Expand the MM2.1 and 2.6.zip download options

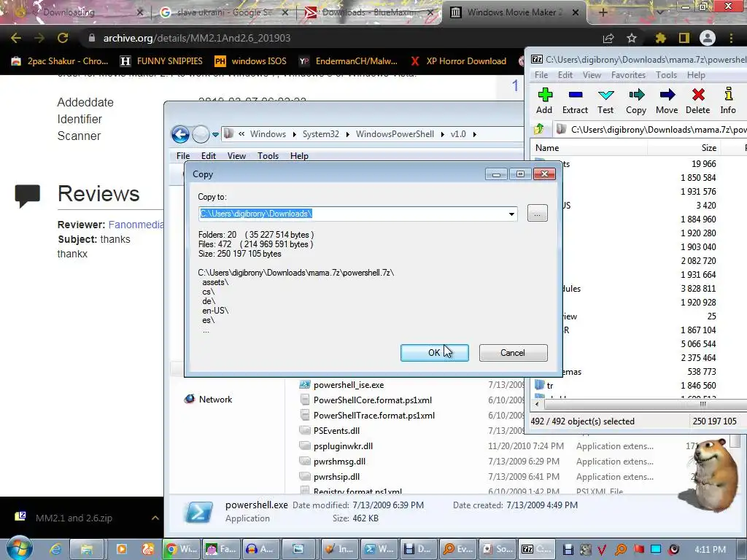pyautogui.click(x=155, y=518)
